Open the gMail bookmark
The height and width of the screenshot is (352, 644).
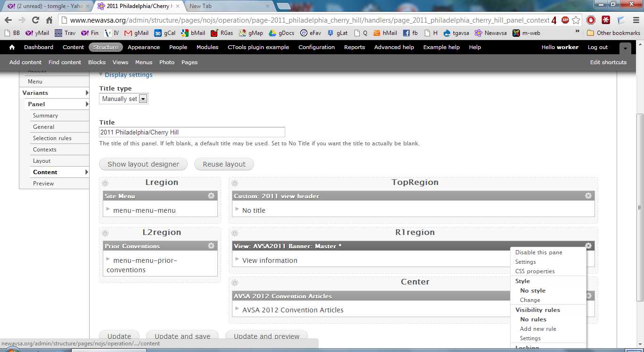tap(136, 33)
